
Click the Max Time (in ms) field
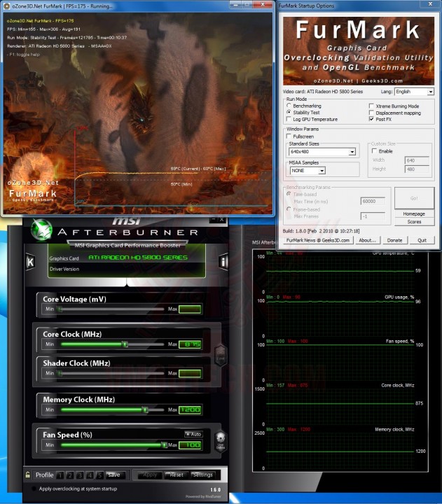(373, 201)
